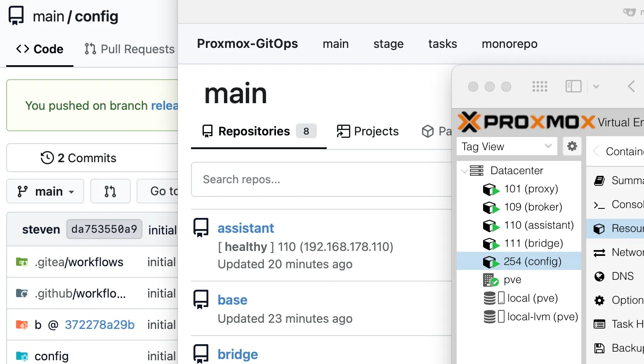The height and width of the screenshot is (364, 644).
Task: Click author name steven
Action: [41, 229]
